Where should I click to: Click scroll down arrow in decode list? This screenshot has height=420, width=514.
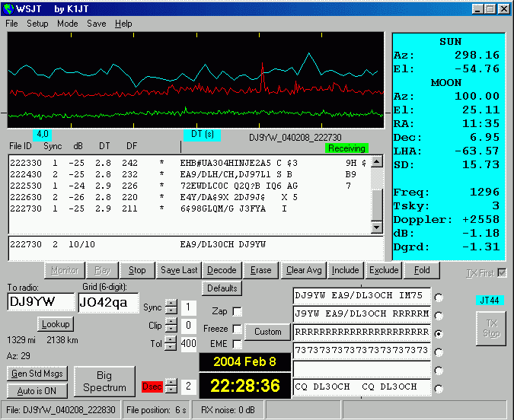click(x=377, y=228)
